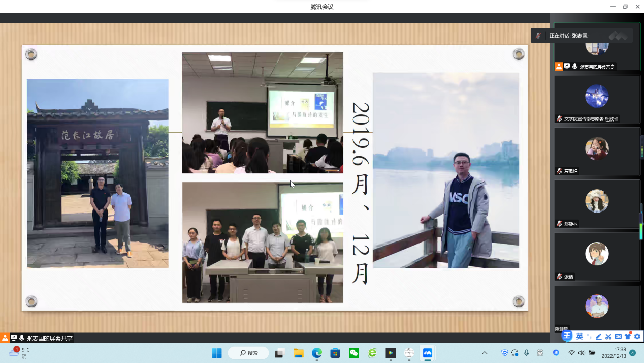Expand hidden system tray icons chevron
The height and width of the screenshot is (363, 644).
click(485, 353)
